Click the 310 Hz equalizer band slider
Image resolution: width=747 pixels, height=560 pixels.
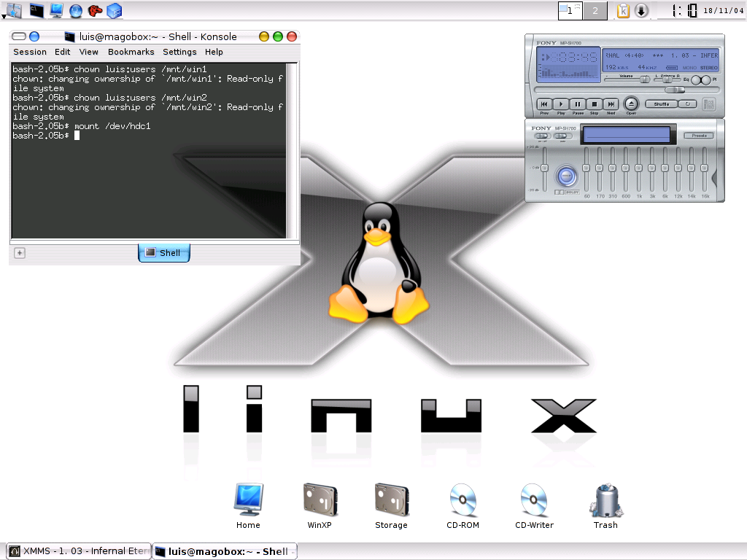pyautogui.click(x=613, y=168)
